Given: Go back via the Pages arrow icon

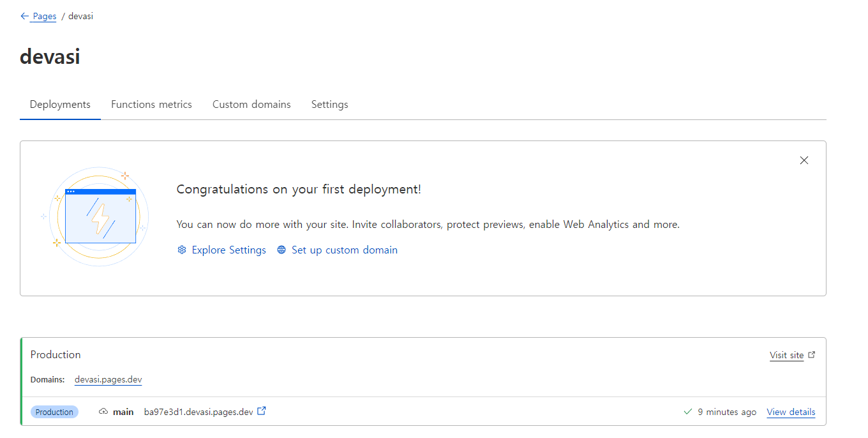Looking at the screenshot, I should 25,16.
